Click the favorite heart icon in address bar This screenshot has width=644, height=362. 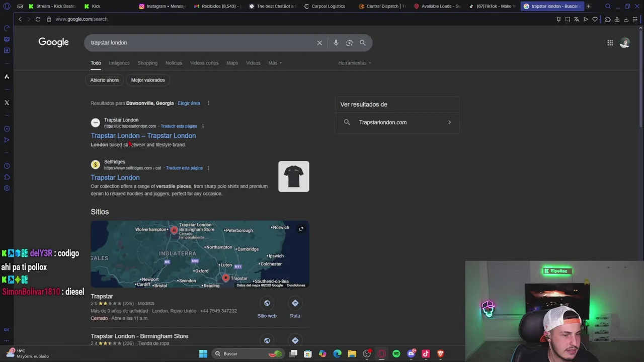pos(595,19)
